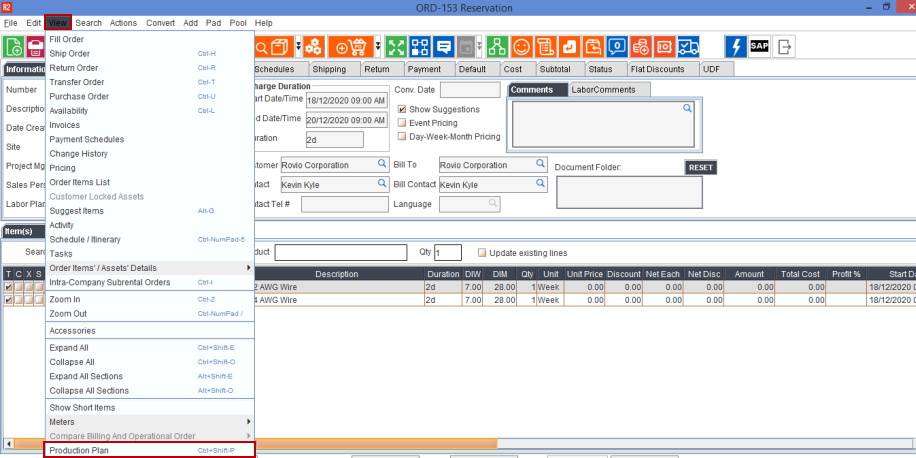This screenshot has height=458, width=916.
Task: Expand Order Items' / Assets' Details submenu
Action: [x=150, y=268]
